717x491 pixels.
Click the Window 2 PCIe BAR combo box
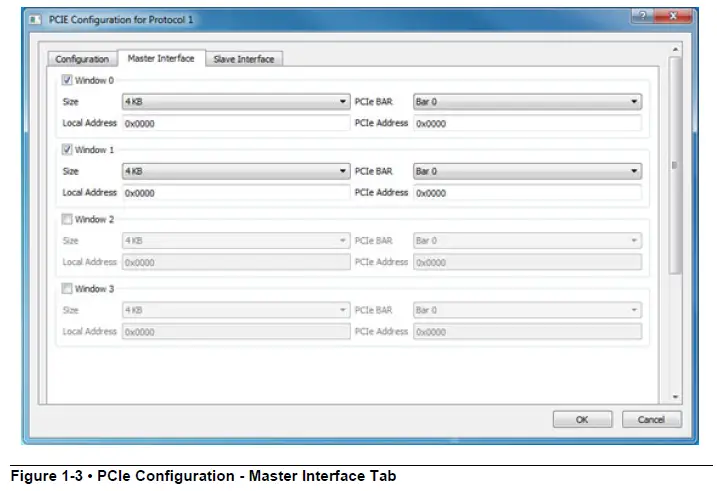(527, 240)
